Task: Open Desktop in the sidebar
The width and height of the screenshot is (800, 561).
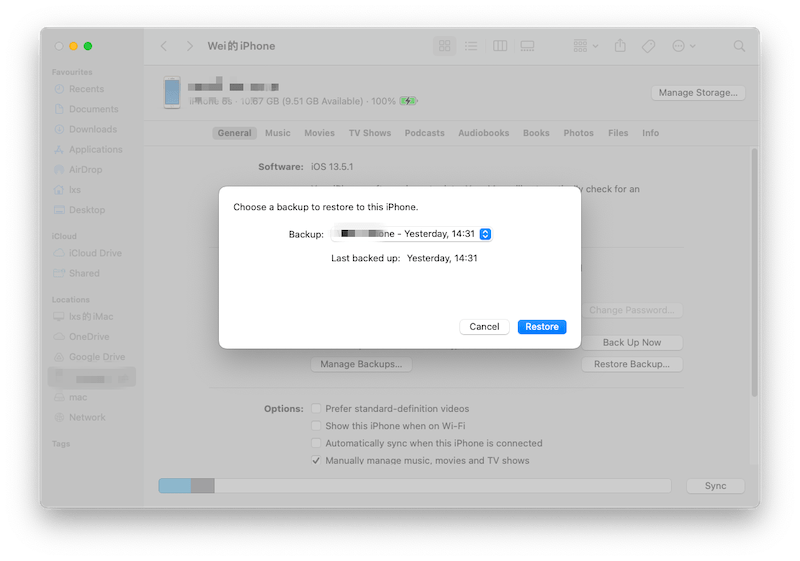Action: coord(87,210)
